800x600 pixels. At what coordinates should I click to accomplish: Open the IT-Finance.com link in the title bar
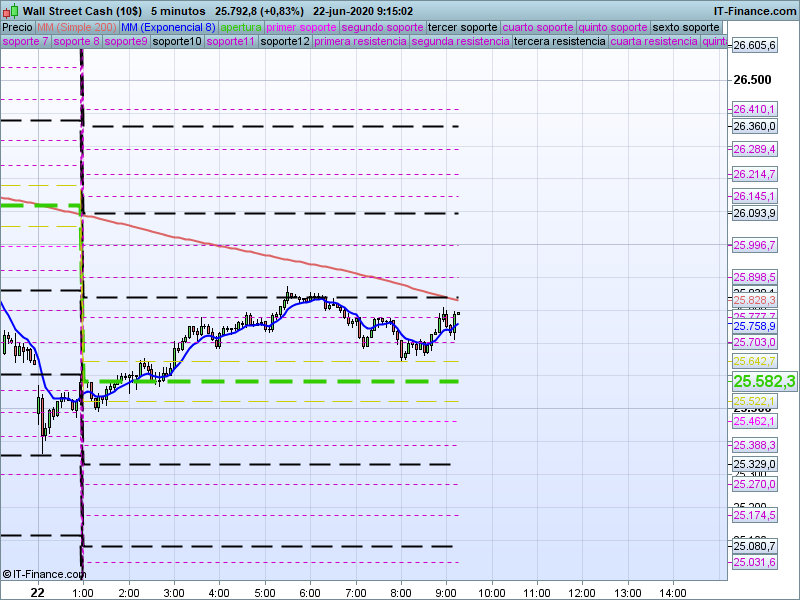[x=755, y=11]
